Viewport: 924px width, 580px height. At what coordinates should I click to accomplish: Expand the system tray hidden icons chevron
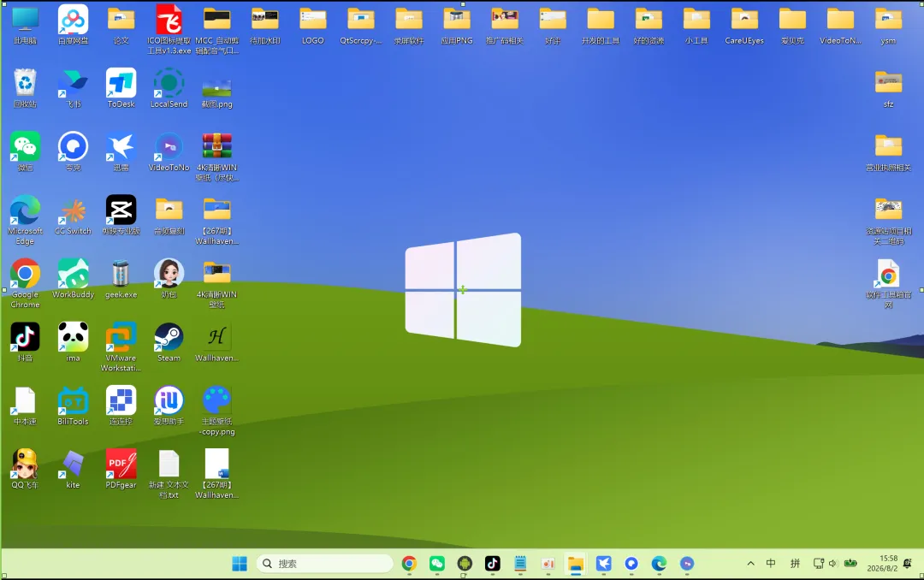pos(751,564)
